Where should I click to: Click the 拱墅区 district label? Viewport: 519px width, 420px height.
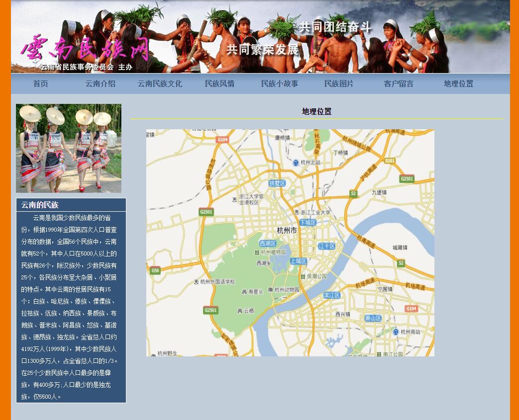(277, 183)
